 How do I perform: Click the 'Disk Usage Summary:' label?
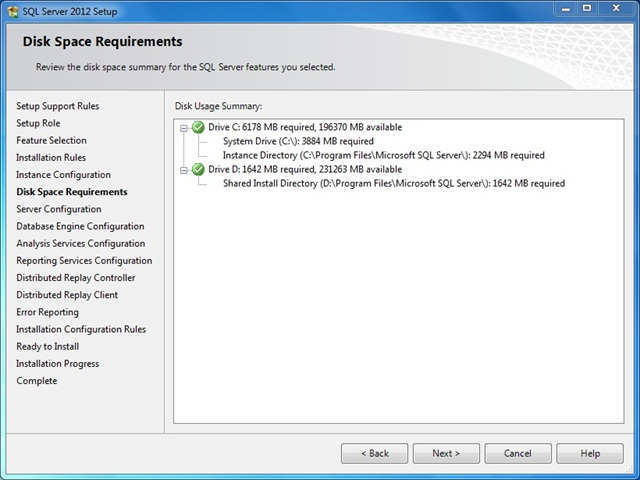[x=218, y=106]
